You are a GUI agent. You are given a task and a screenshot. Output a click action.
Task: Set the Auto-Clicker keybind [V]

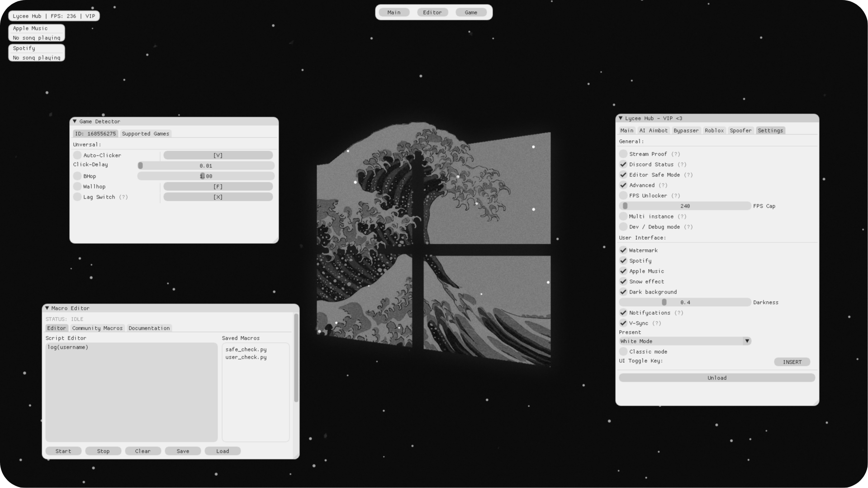[218, 155]
